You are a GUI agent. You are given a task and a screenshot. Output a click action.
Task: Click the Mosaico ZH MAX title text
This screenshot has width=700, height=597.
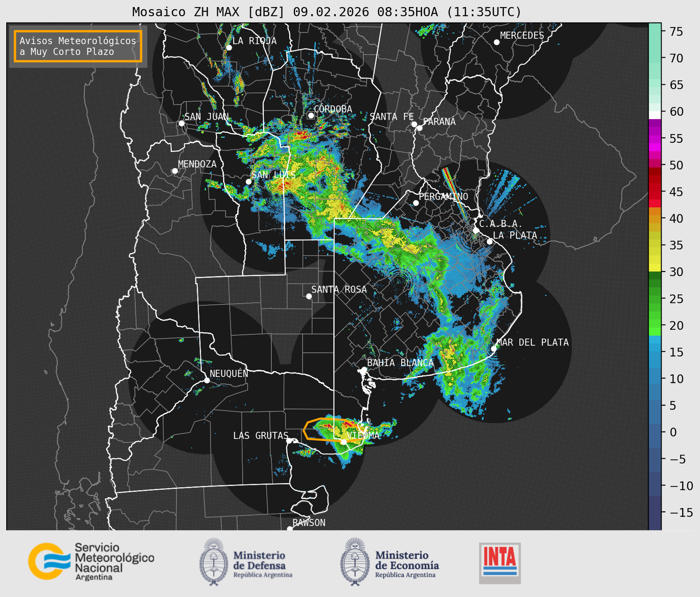tap(326, 12)
